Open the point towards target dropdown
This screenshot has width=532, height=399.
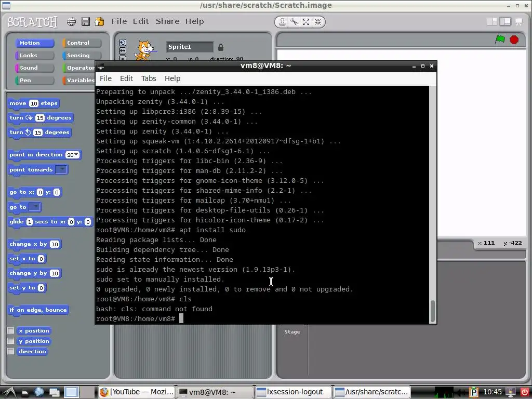[x=61, y=170]
